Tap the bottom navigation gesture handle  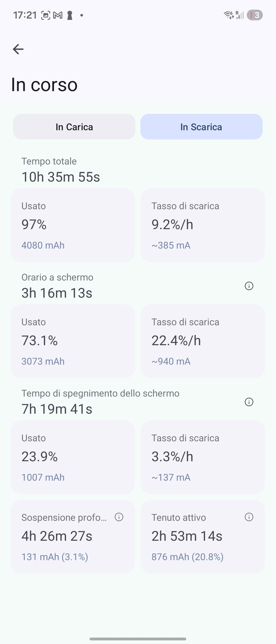(138, 639)
